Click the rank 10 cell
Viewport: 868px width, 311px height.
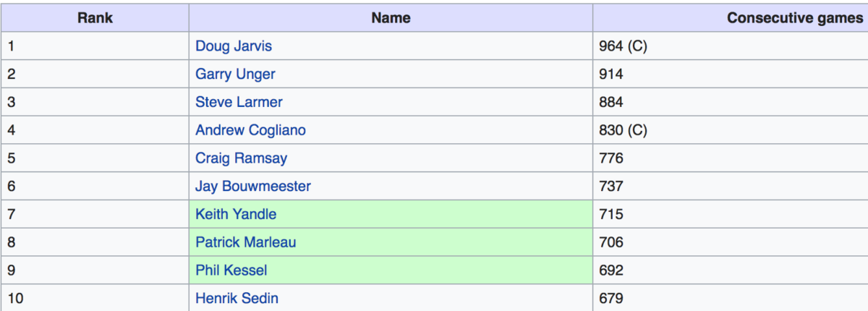click(x=15, y=298)
